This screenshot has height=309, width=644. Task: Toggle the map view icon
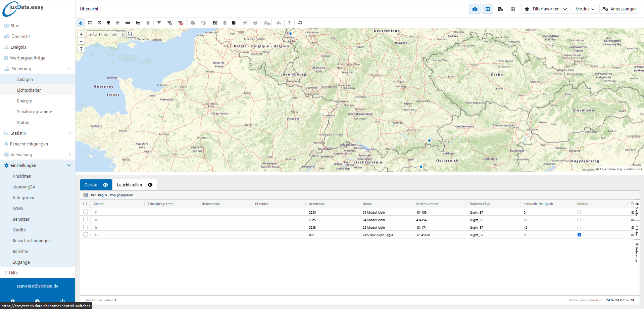click(475, 9)
